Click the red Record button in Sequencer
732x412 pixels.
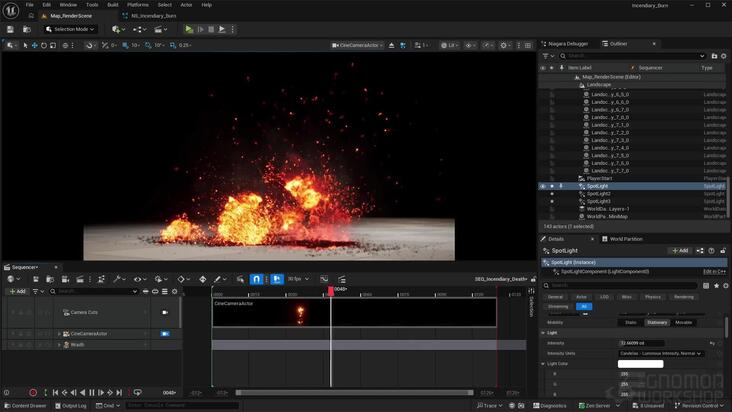click(x=33, y=392)
